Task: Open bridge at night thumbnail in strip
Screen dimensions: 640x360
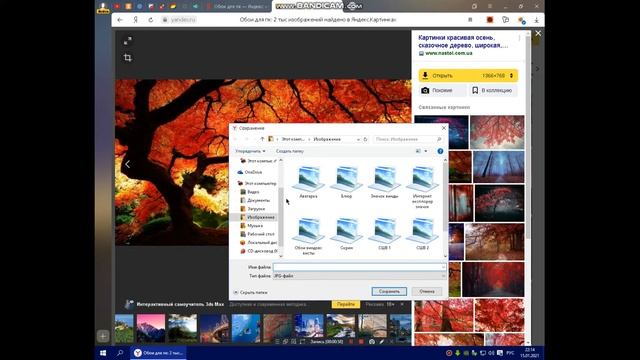Action: point(214,328)
